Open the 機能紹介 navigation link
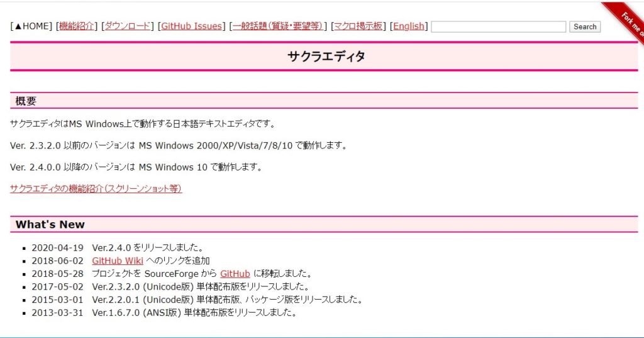 76,26
